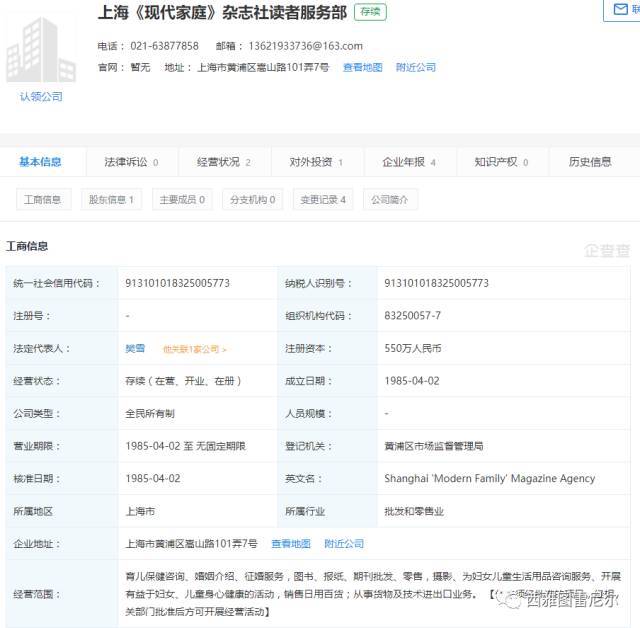
Task: Switch to the 经营状况 tab
Action: pyautogui.click(x=224, y=162)
